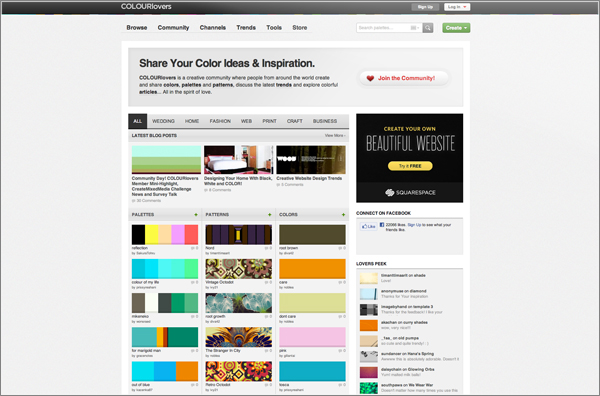The image size is (600, 396).
Task: Open the Creative Website Design Trends post
Action: tap(309, 178)
